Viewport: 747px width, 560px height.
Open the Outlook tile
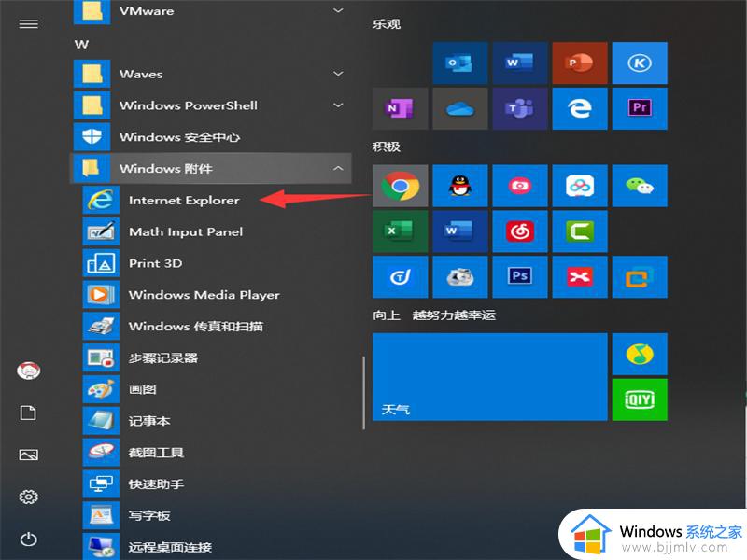[459, 63]
